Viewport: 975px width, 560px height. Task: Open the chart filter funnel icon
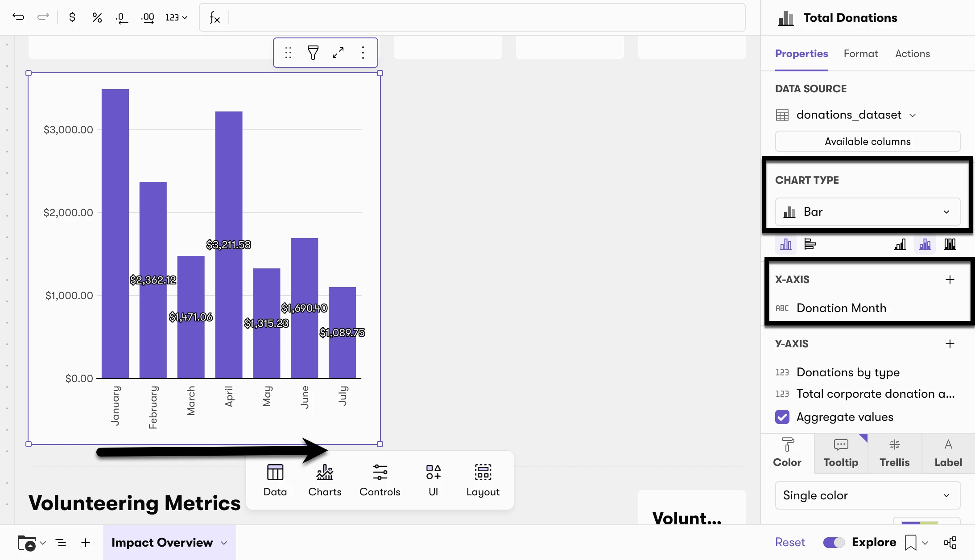pyautogui.click(x=313, y=53)
